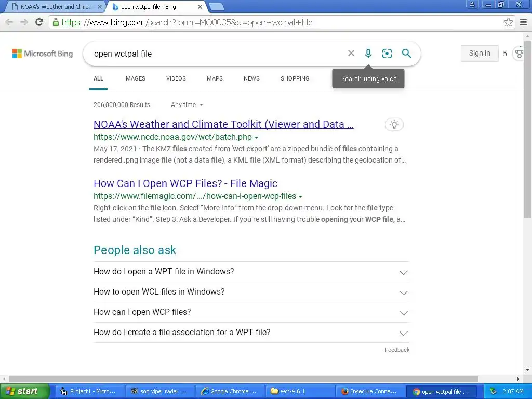This screenshot has height=399, width=532.
Task: Switch to Google Chrome IE taskbar item
Action: click(230, 391)
